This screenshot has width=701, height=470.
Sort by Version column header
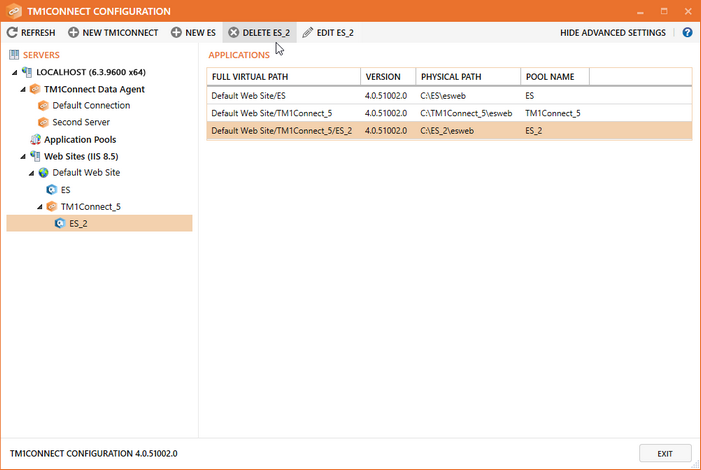(x=388, y=77)
